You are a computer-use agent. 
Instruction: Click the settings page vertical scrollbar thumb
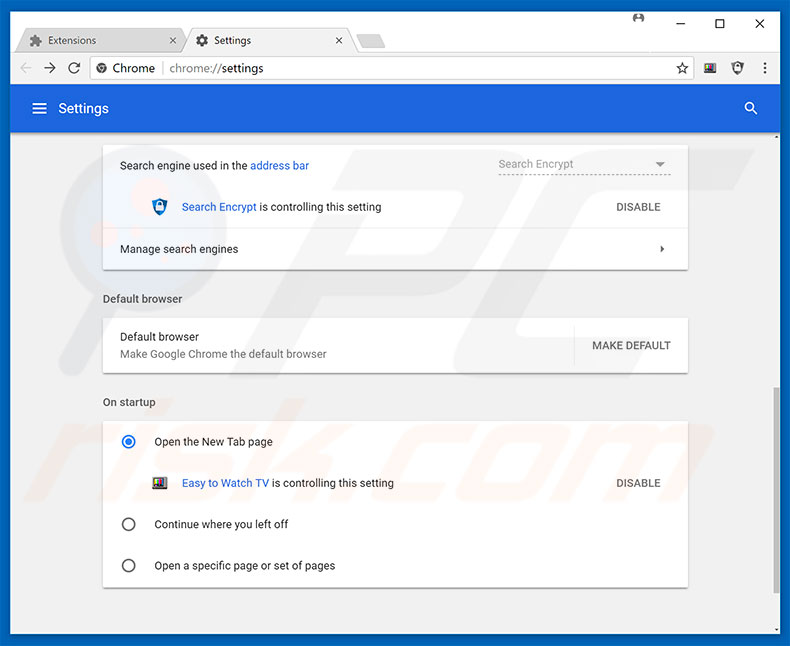pyautogui.click(x=776, y=490)
